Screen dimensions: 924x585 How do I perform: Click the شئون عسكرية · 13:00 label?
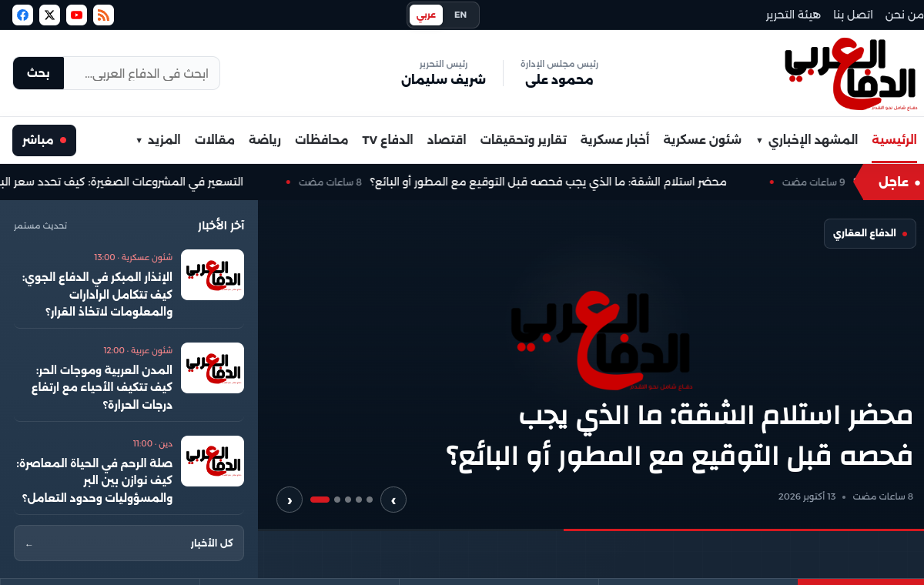coord(134,257)
